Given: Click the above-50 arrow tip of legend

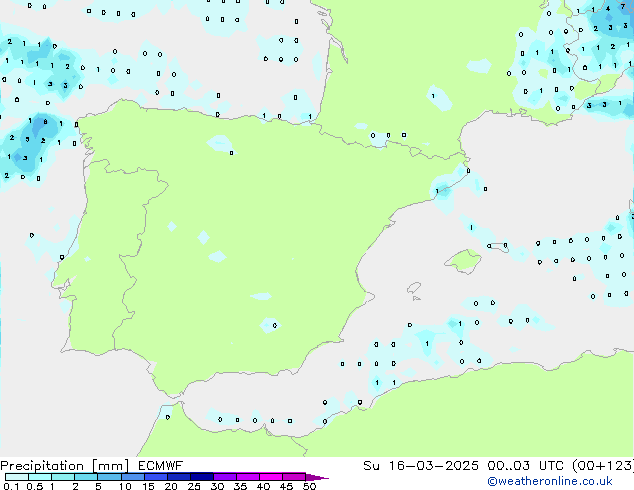Looking at the screenshot, I should (317, 477).
